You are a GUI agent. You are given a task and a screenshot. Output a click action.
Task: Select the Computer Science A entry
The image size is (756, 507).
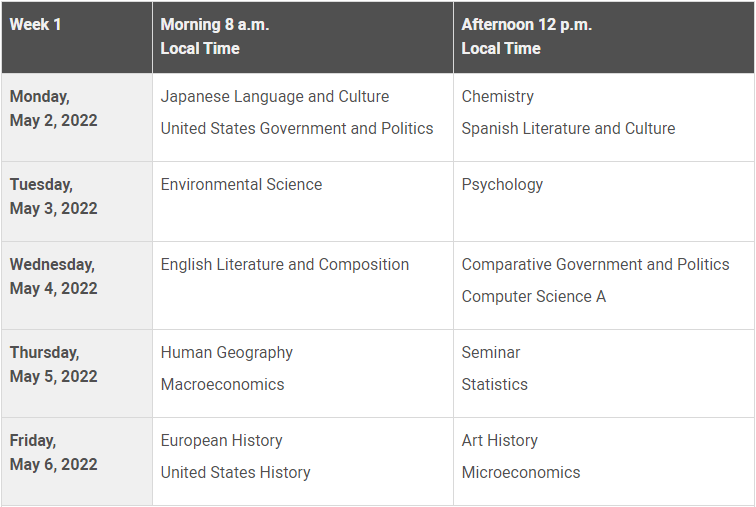pos(534,296)
